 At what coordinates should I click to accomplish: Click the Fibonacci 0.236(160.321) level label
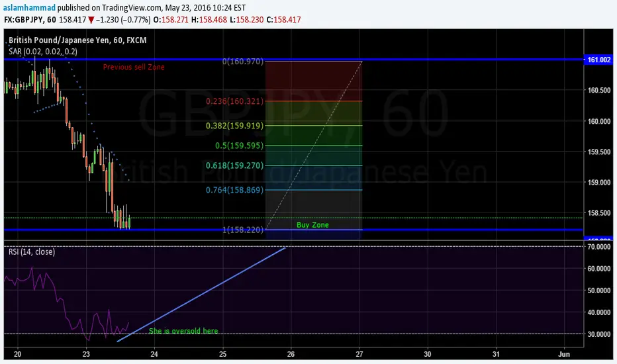pos(234,101)
